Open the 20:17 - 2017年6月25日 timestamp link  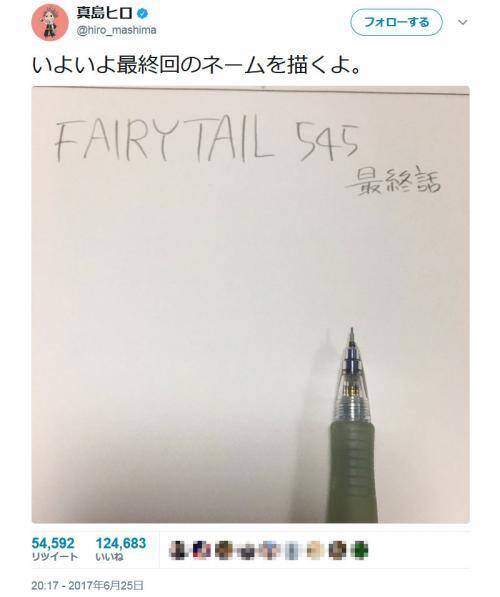(88, 585)
